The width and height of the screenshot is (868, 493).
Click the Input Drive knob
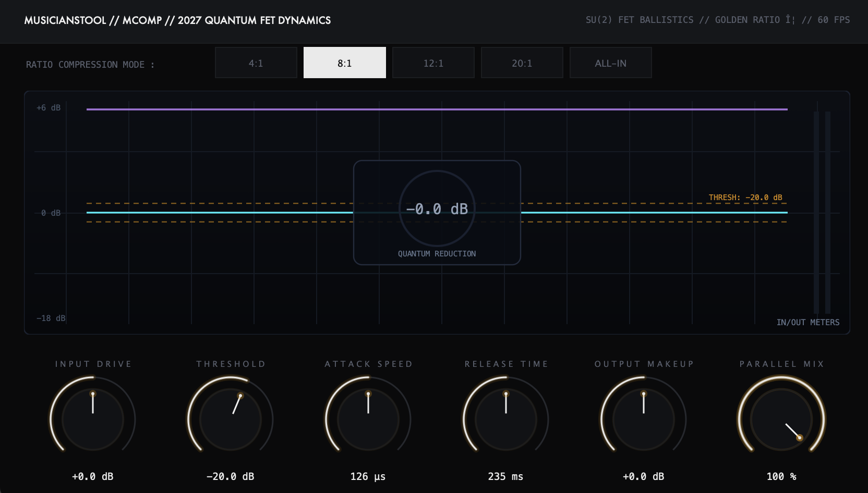[93, 419]
